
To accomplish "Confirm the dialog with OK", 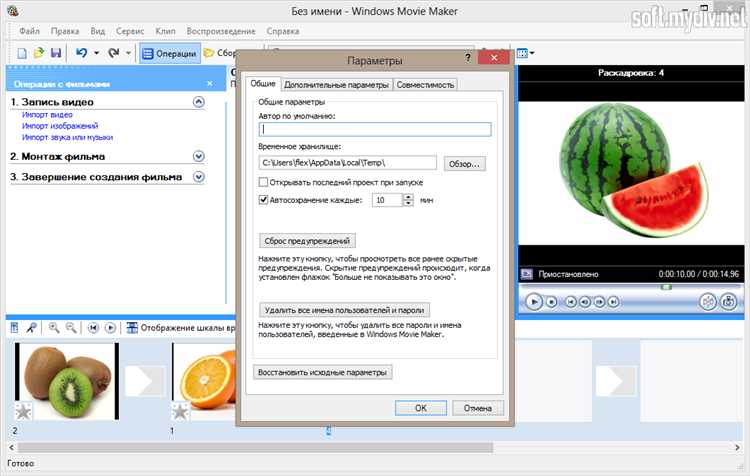I will 421,408.
